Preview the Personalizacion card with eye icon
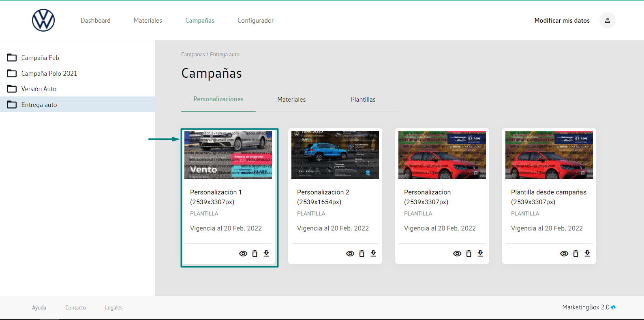 (457, 254)
